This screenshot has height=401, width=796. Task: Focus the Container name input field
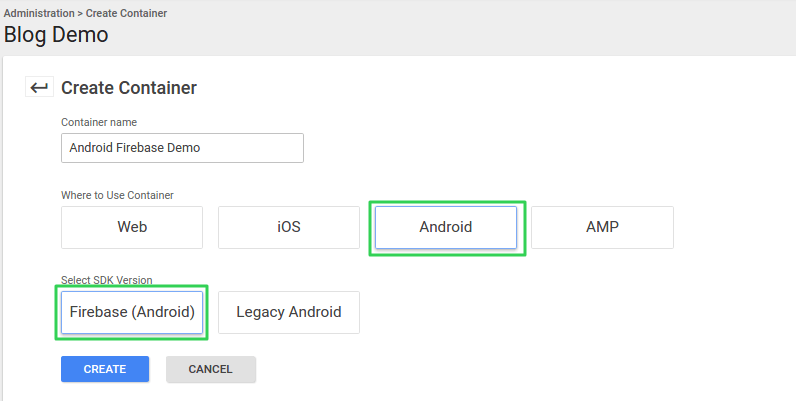pyautogui.click(x=182, y=148)
